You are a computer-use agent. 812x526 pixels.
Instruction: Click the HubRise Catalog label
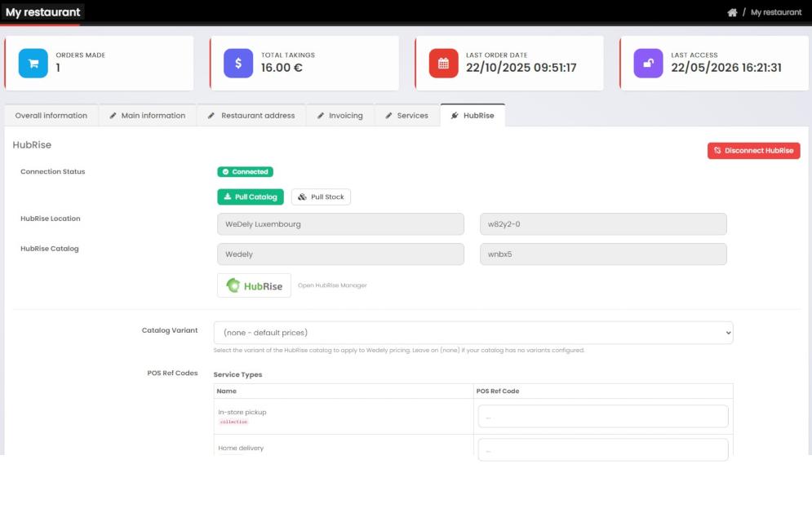[x=50, y=249]
